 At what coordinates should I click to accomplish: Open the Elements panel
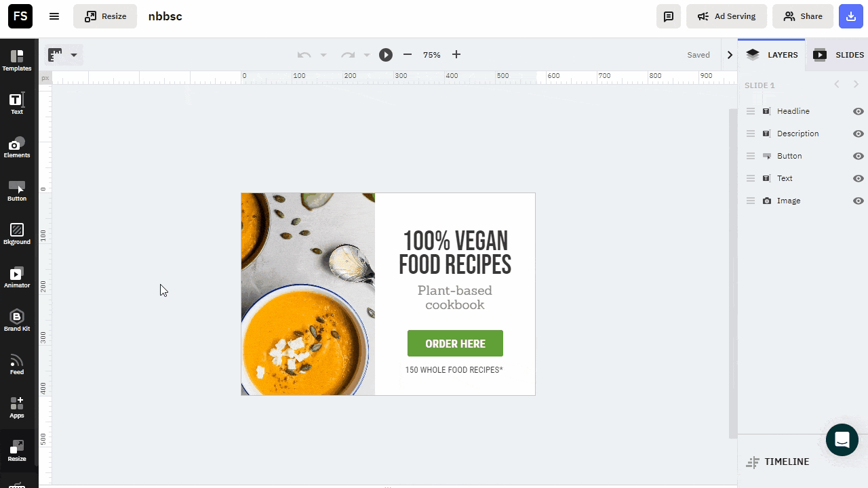(x=17, y=147)
